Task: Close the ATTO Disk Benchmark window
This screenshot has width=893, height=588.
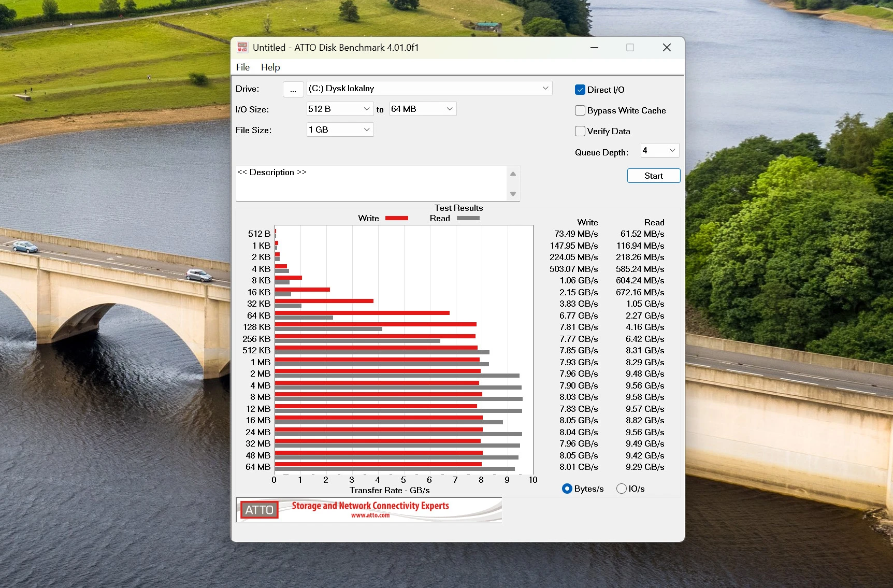Action: (x=667, y=48)
